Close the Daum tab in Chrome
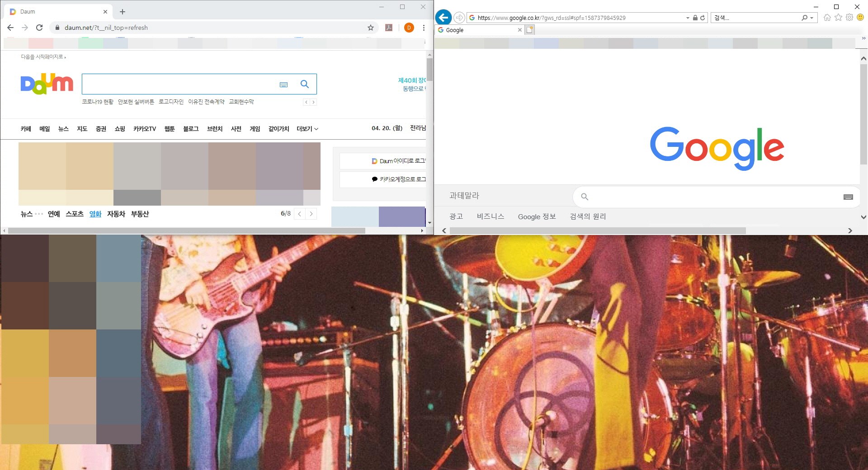The image size is (868, 470). coord(105,12)
